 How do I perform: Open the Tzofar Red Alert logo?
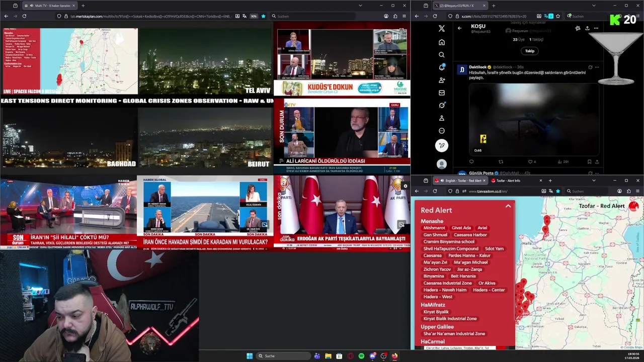[x=633, y=205]
